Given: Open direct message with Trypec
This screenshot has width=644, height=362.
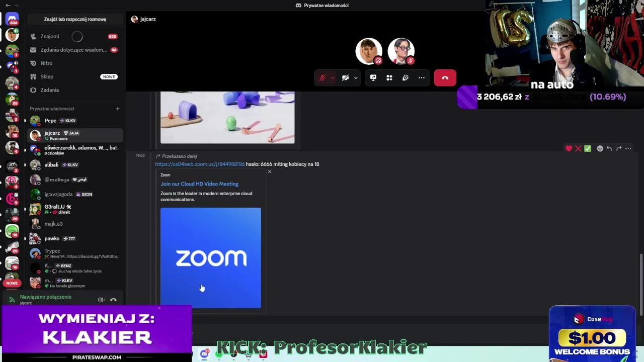Looking at the screenshot, I should tap(75, 253).
